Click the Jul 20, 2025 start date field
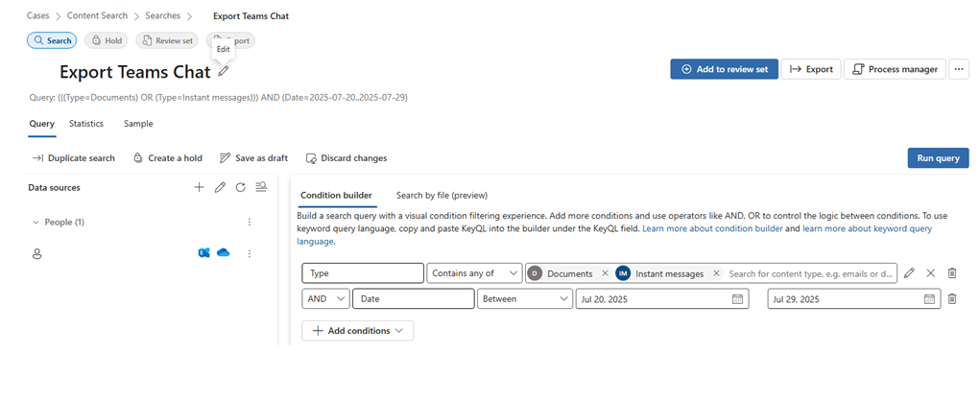This screenshot has height=400, width=980. (661, 298)
